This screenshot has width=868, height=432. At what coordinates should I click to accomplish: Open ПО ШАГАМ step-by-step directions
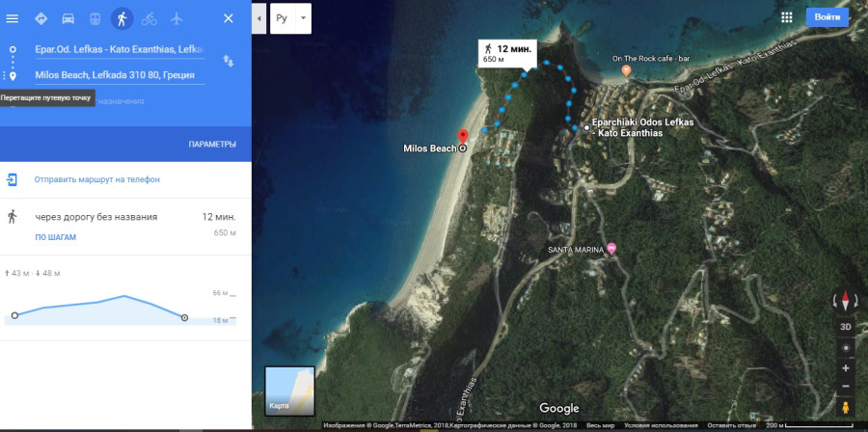(x=55, y=237)
